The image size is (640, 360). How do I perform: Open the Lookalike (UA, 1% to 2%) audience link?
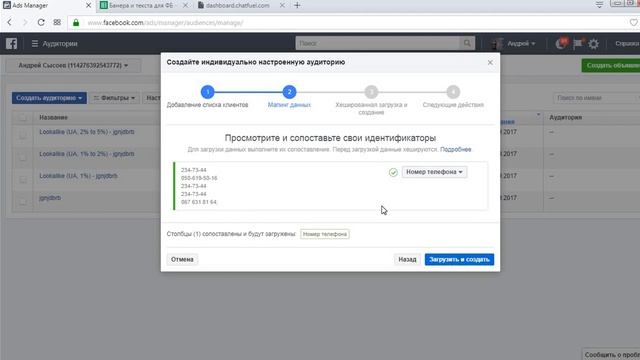click(x=87, y=154)
